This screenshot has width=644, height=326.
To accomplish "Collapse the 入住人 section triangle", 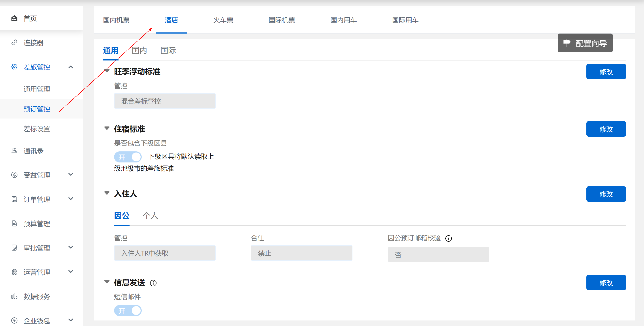I will click(x=107, y=193).
